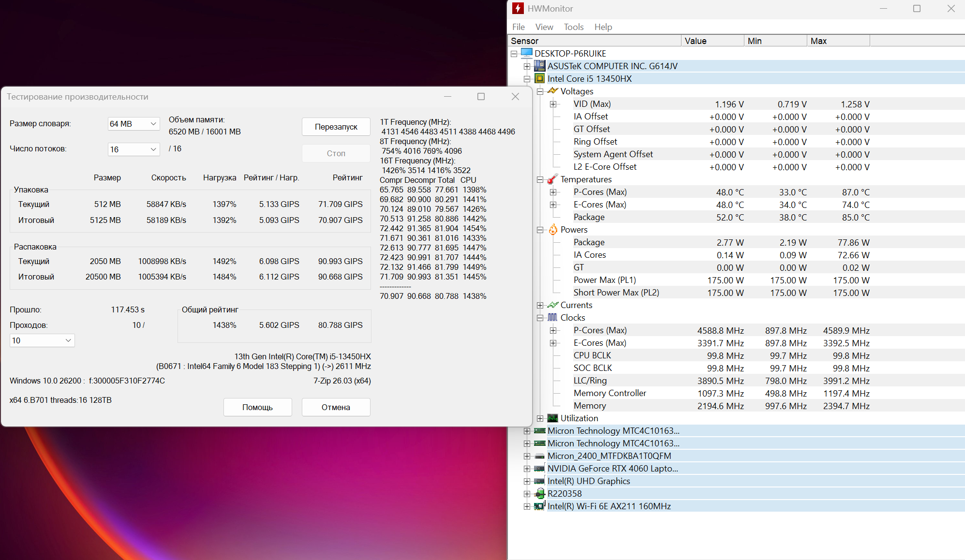Expand the NVIDIA GeForce RTX 4060 node
The image size is (965, 560).
527,468
